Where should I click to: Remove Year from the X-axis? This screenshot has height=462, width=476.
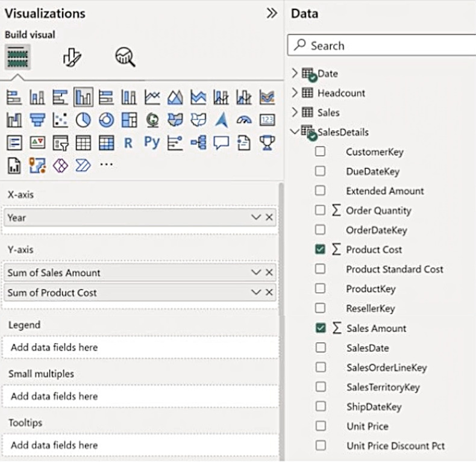(x=269, y=217)
